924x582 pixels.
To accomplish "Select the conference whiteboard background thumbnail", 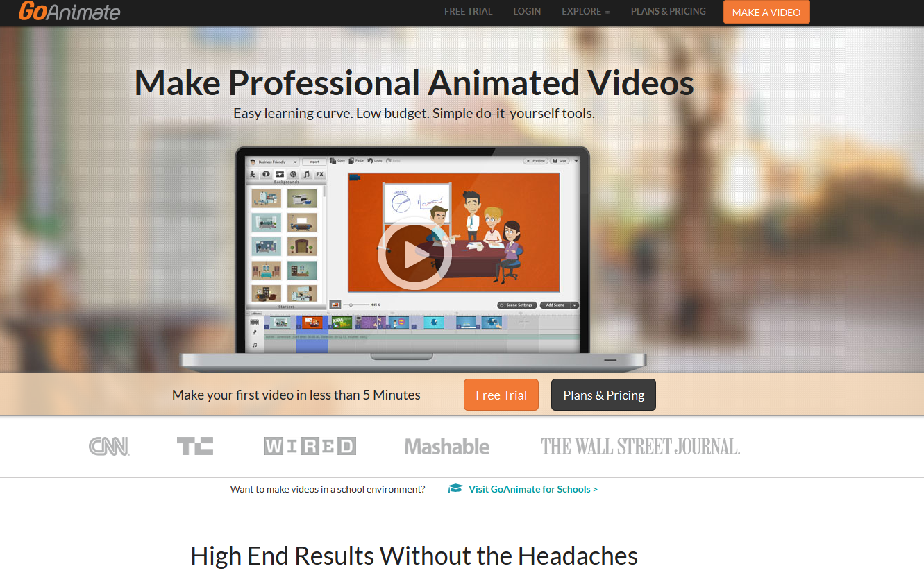I will point(302,222).
